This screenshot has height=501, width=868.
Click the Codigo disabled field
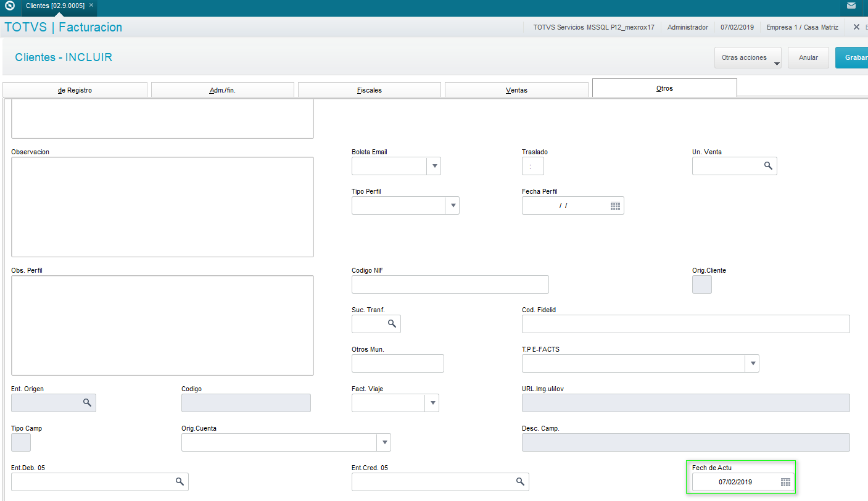pos(246,403)
